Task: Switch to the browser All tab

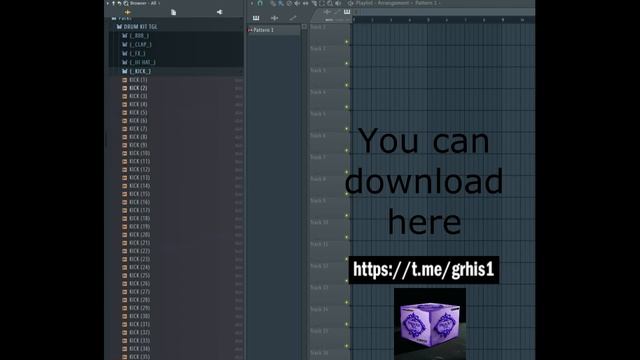Action: 127,12
